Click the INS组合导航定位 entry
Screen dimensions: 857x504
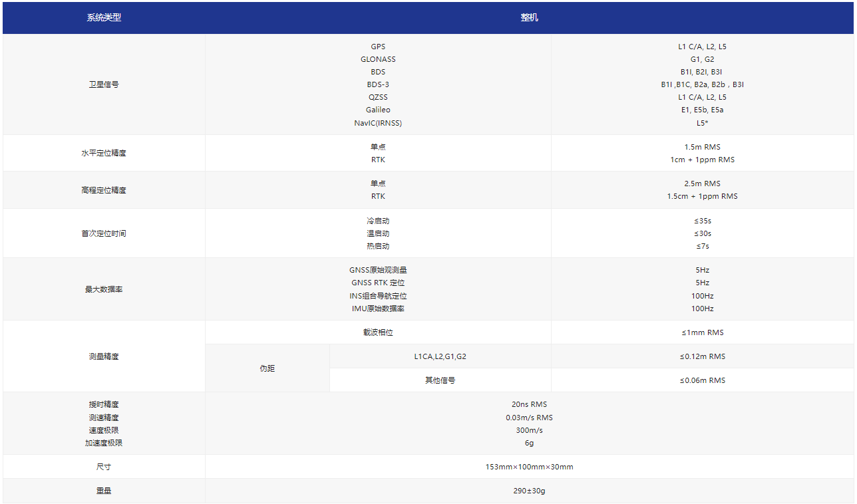tap(378, 295)
